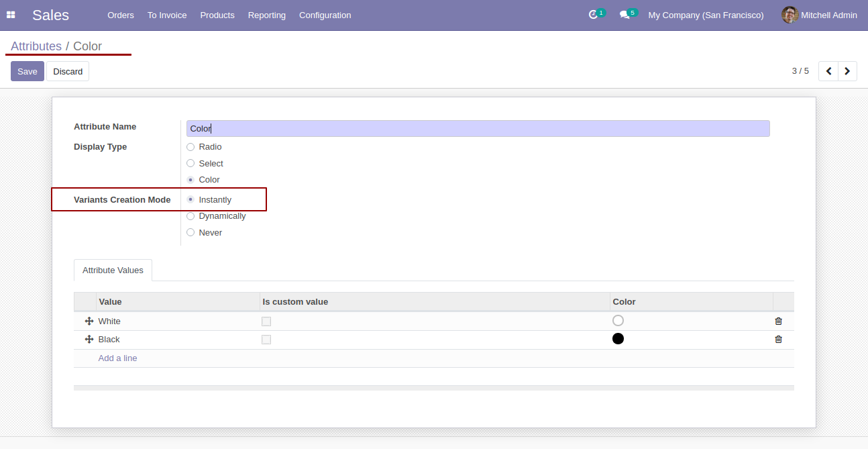The height and width of the screenshot is (449, 868).
Task: Open the Orders menu
Action: (x=121, y=15)
